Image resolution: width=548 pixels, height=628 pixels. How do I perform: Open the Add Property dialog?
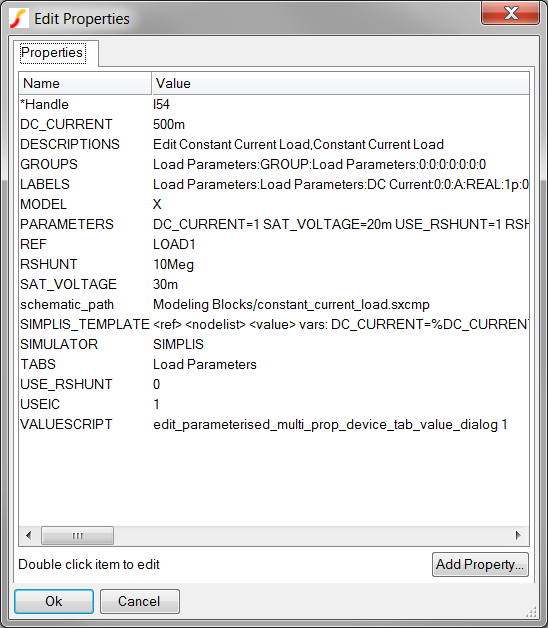480,564
